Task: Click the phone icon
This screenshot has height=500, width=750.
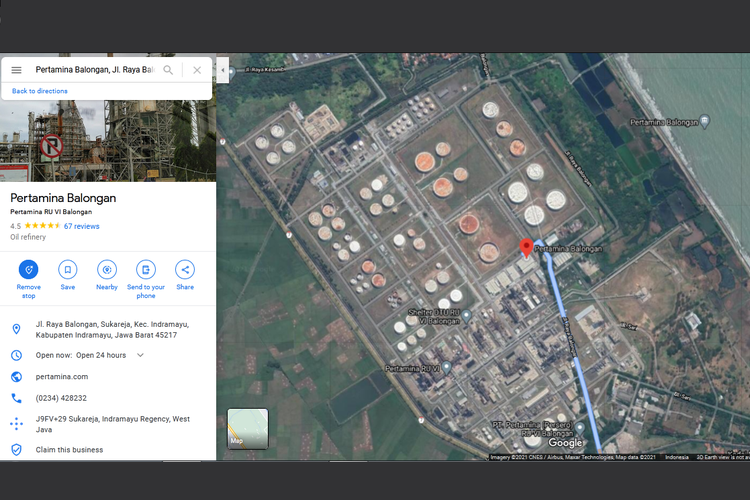Action: [x=16, y=398]
